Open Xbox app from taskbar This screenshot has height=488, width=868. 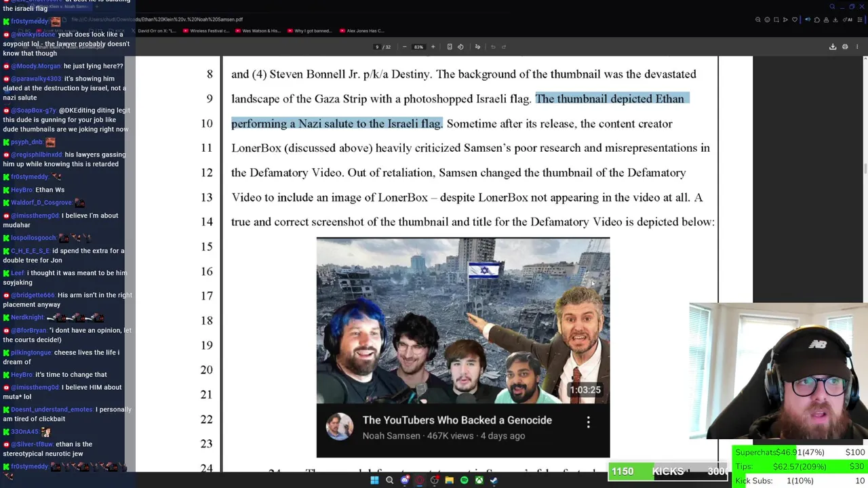point(479,480)
